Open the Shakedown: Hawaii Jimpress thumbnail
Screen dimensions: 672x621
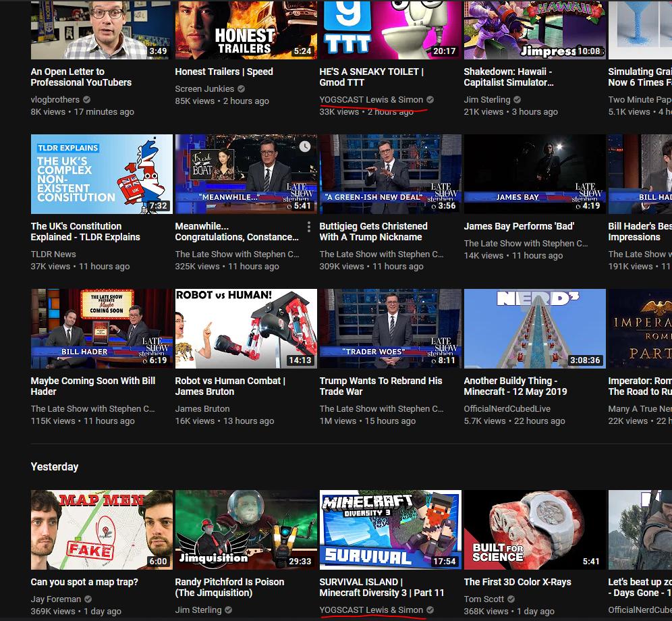pos(535,30)
